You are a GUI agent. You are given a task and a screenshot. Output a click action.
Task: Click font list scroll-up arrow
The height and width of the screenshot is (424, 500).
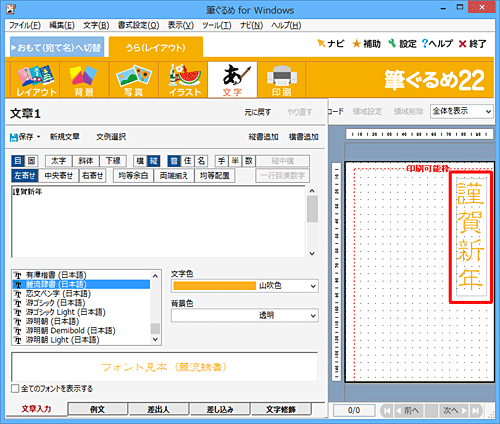155,276
